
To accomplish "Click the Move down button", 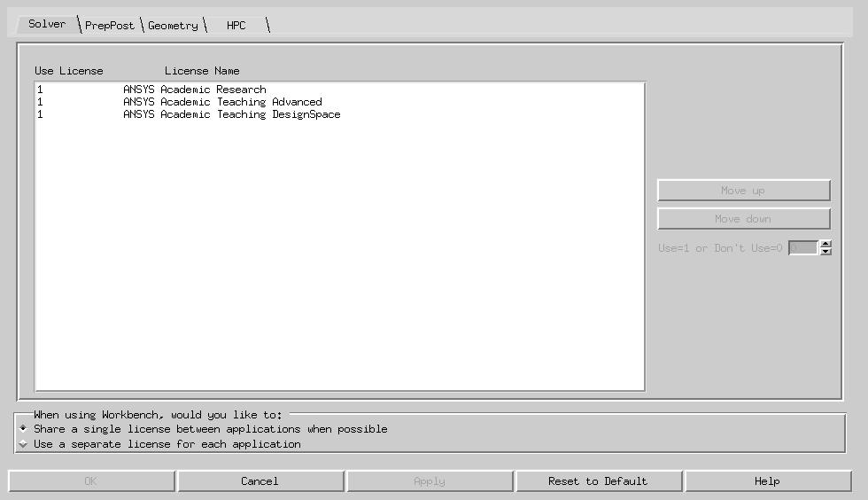I will point(743,219).
